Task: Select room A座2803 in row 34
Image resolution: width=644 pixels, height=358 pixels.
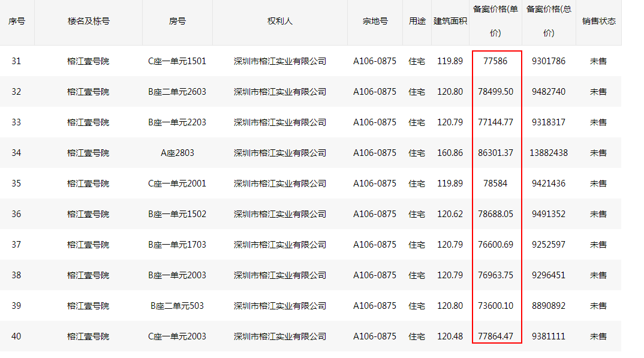Action: [x=177, y=153]
